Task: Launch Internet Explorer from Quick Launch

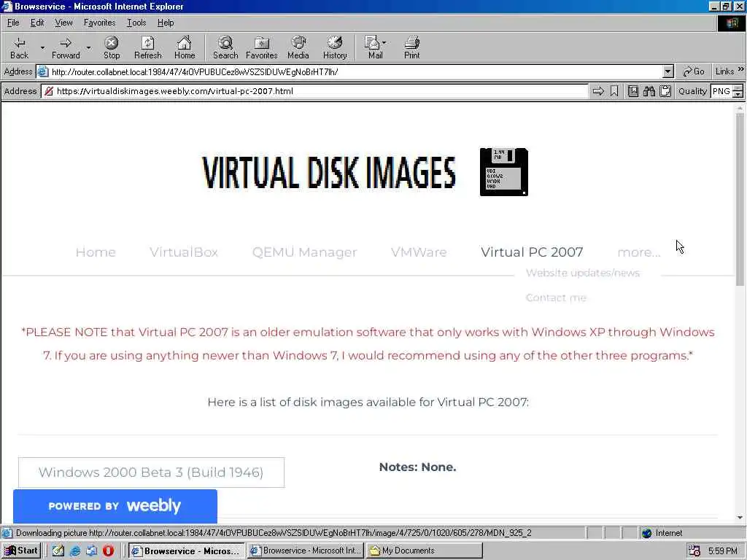Action: pyautogui.click(x=75, y=551)
